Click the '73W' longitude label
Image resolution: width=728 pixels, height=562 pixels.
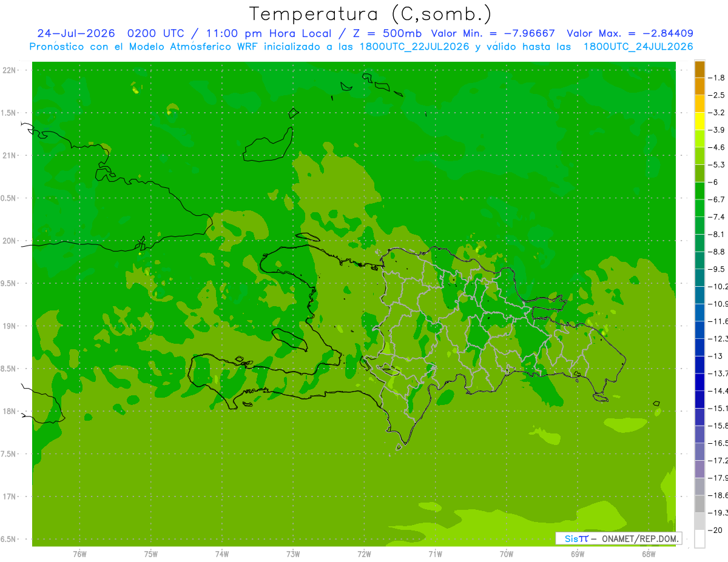(x=293, y=554)
